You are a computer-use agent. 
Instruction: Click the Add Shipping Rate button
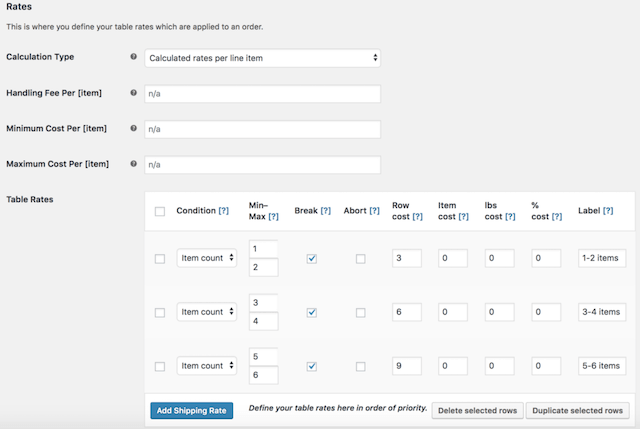[x=192, y=410]
